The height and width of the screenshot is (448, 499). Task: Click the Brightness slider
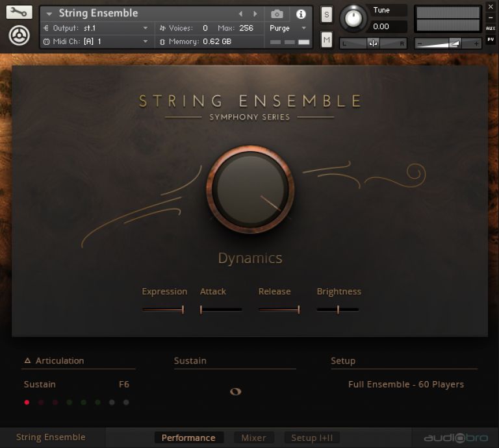pyautogui.click(x=338, y=309)
